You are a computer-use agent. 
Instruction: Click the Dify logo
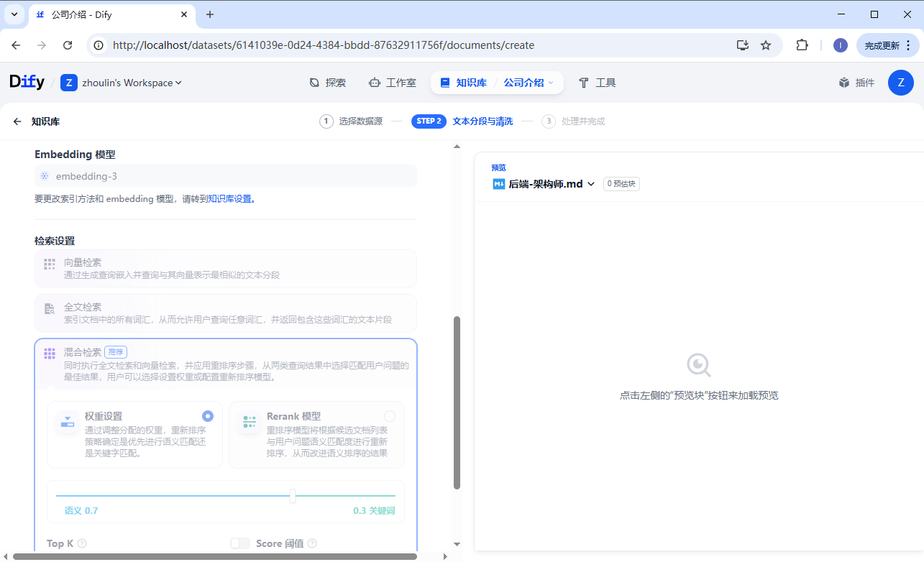[x=27, y=83]
